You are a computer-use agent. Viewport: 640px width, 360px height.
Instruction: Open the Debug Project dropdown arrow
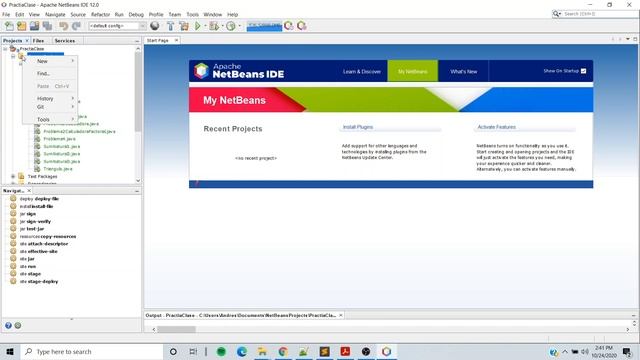click(222, 26)
